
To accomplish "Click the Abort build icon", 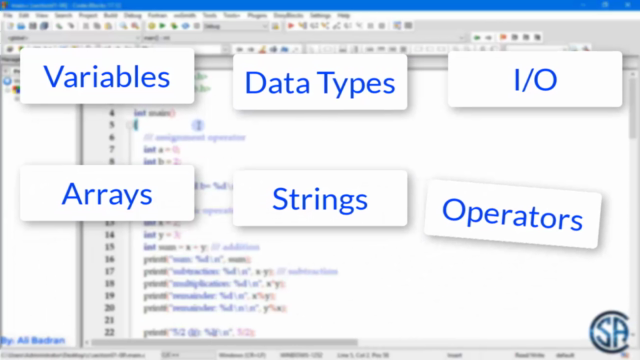I will point(197,26).
